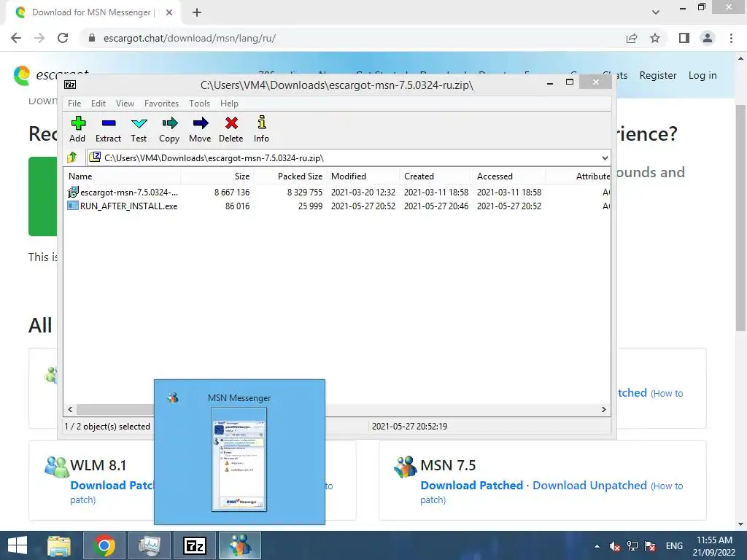Open a new Chrome tab
The width and height of the screenshot is (747, 560).
pyautogui.click(x=197, y=12)
